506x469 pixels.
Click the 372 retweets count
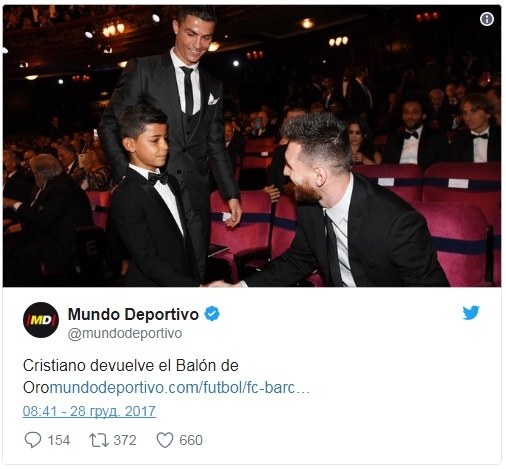(125, 440)
